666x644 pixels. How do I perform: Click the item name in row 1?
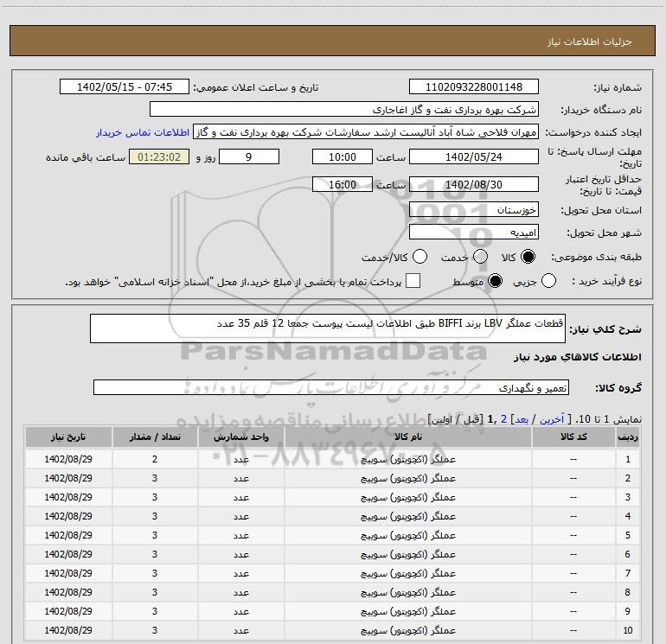(407, 459)
